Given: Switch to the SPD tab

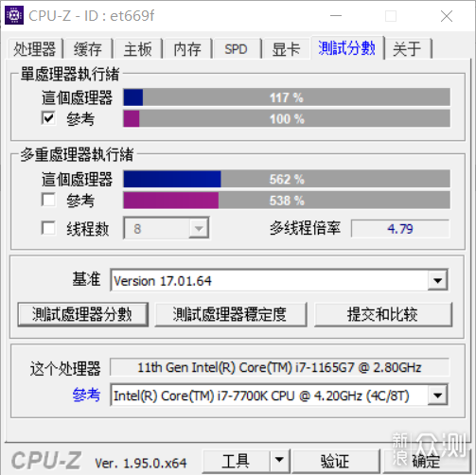Looking at the screenshot, I should pyautogui.click(x=237, y=49).
